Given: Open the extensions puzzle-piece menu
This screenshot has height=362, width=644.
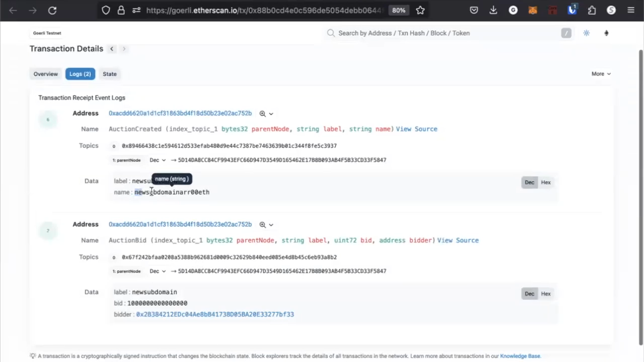Looking at the screenshot, I should (x=592, y=10).
